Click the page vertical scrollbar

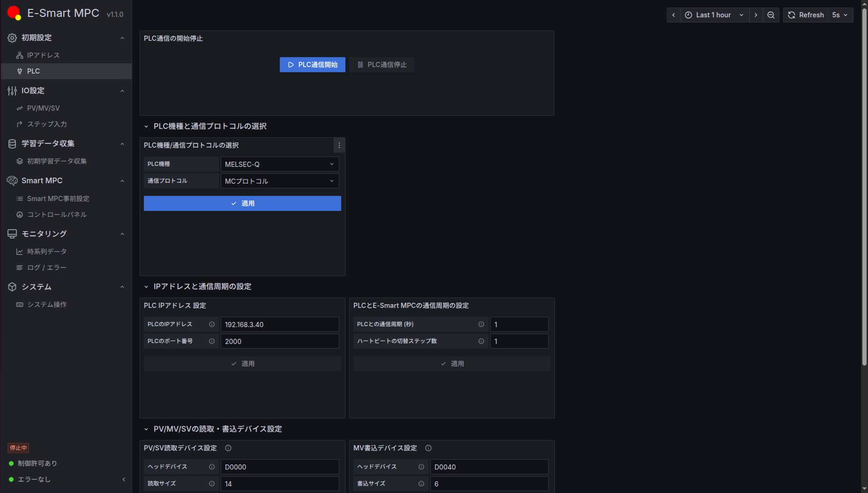coord(864,187)
